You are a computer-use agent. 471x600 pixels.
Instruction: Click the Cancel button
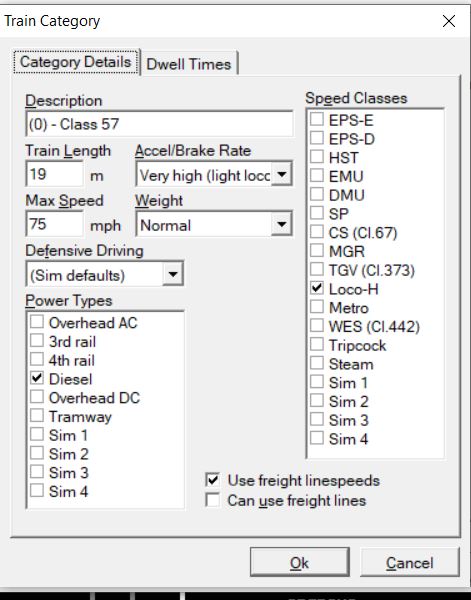409,562
